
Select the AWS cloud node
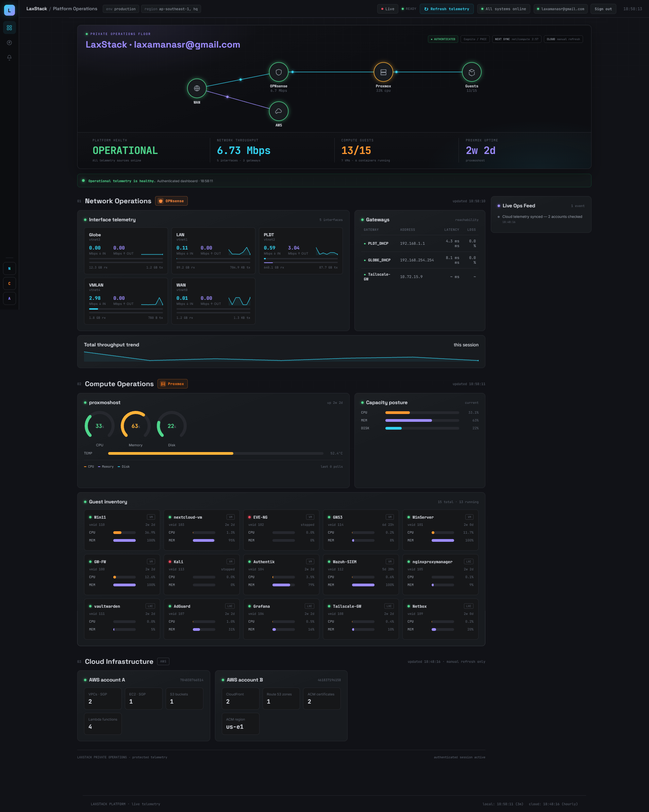(279, 111)
